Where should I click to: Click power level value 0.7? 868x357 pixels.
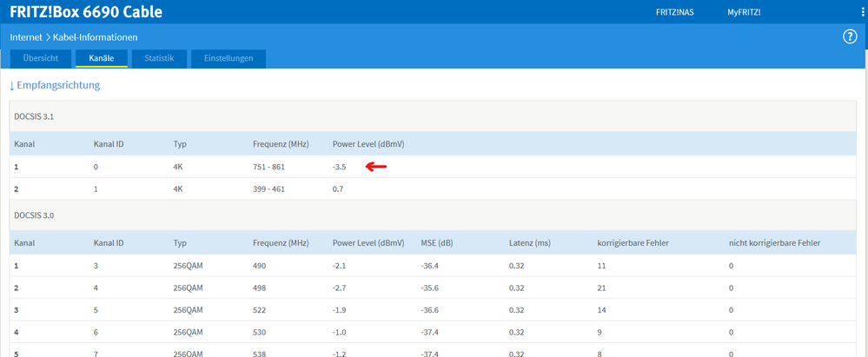pyautogui.click(x=338, y=188)
